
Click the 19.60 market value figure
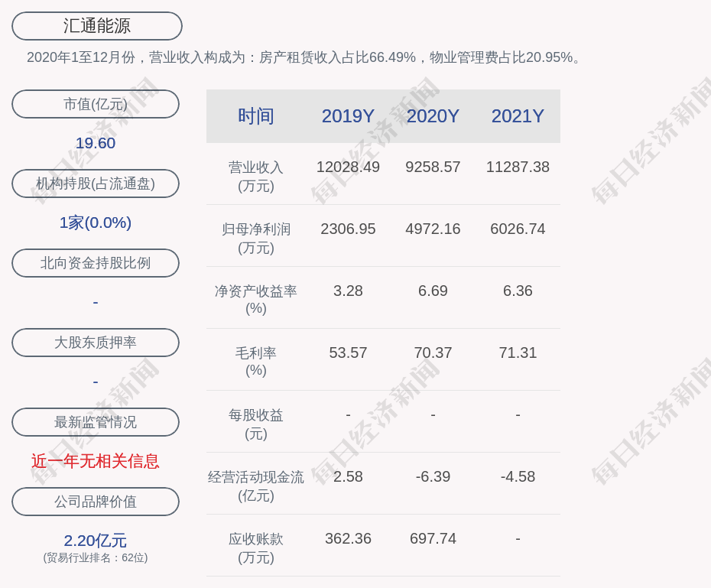pyautogui.click(x=96, y=143)
